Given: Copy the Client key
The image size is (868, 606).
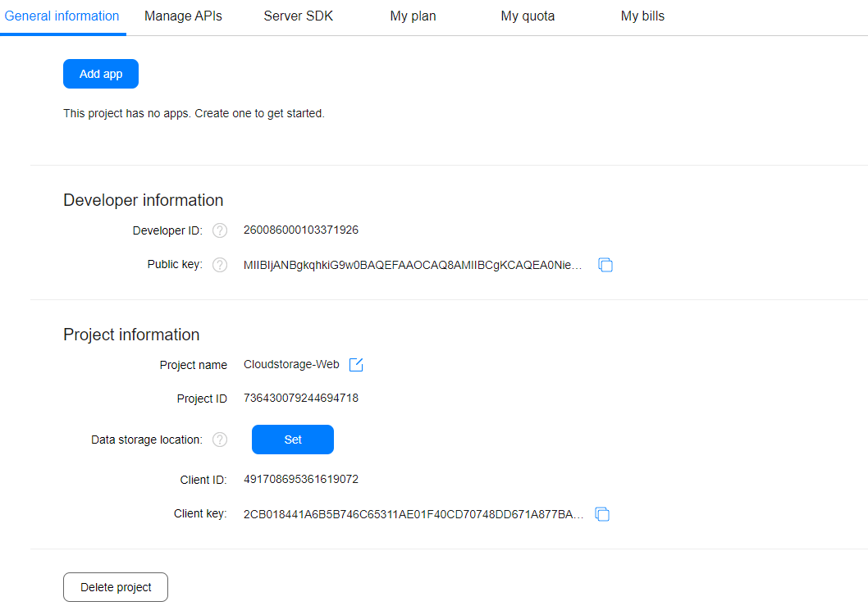Looking at the screenshot, I should tap(602, 514).
